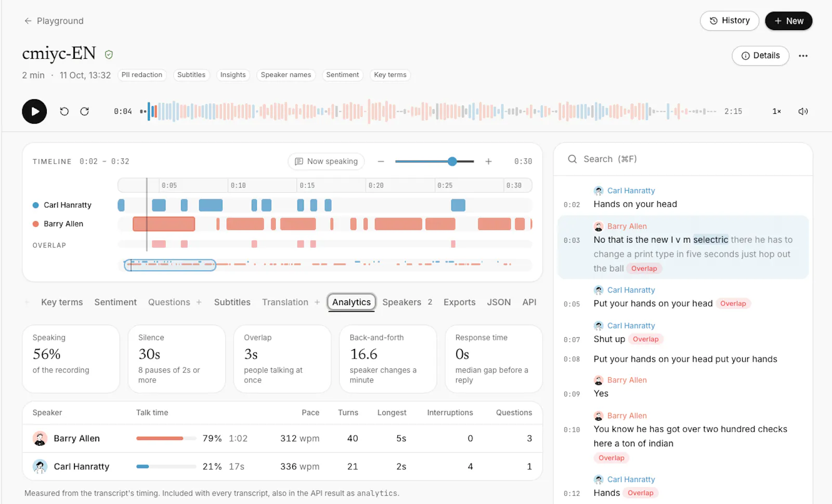This screenshot has width=832, height=504.
Task: Click the verified shield icon beside cmiyc-EN
Action: (109, 54)
